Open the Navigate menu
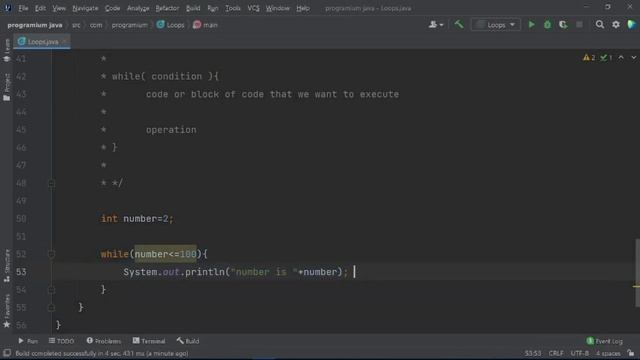Screen dimensions: 640x360 tap(85, 8)
